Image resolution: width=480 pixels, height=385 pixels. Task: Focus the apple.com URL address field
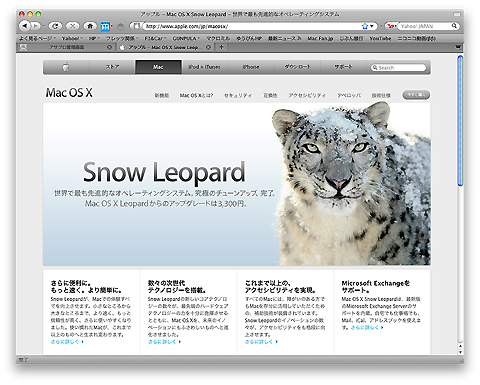point(252,26)
